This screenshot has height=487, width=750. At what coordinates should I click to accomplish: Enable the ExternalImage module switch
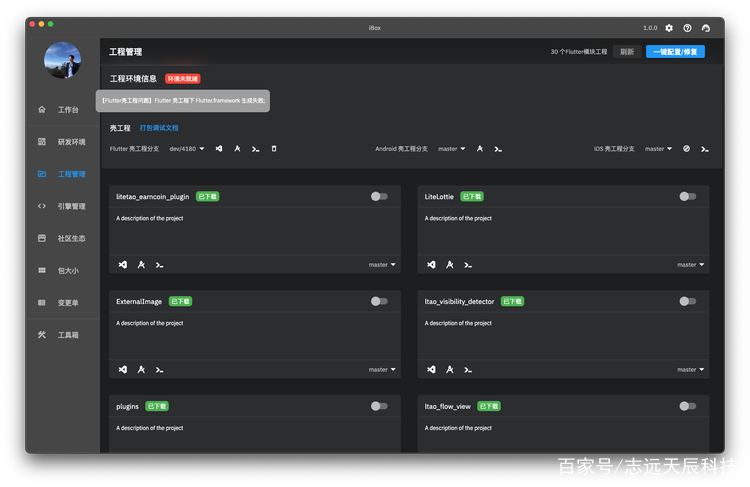[x=379, y=301]
